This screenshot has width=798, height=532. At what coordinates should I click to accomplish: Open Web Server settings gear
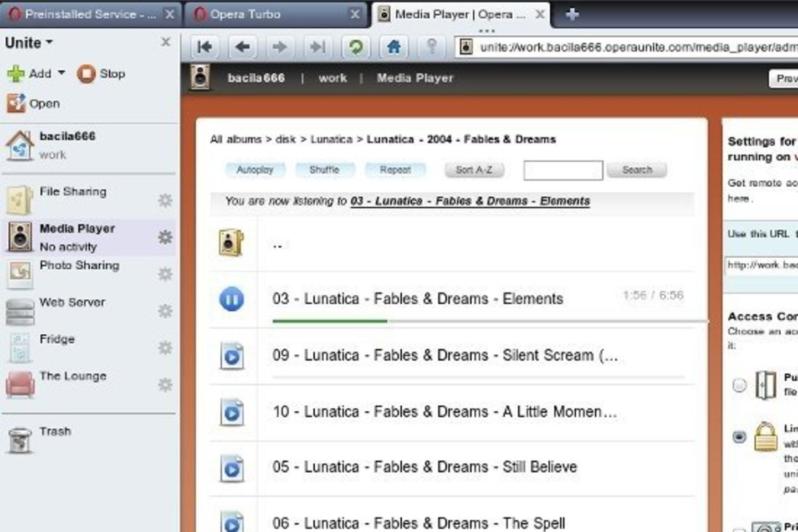coord(165,311)
